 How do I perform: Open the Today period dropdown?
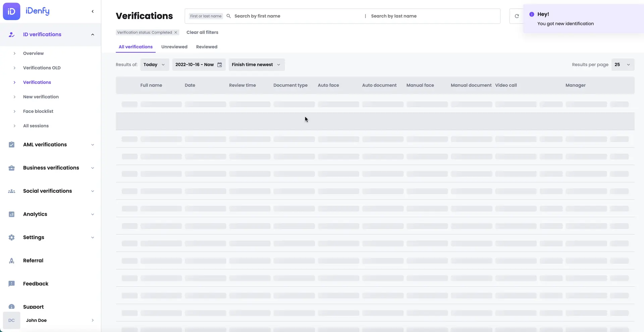click(x=154, y=65)
